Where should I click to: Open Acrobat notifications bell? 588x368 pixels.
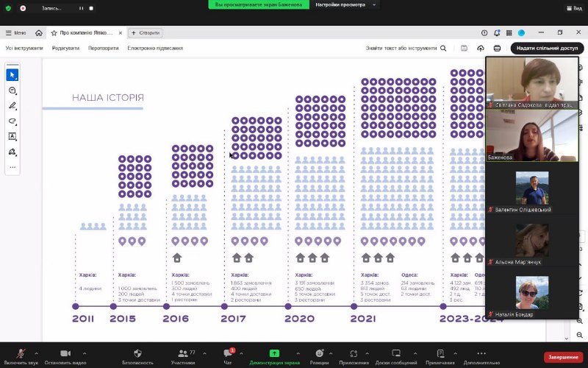pyautogui.click(x=497, y=33)
